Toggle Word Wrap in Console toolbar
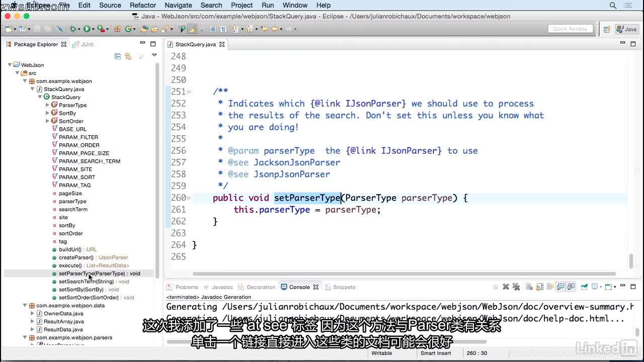This screenshot has height=362, width=644. click(550, 287)
